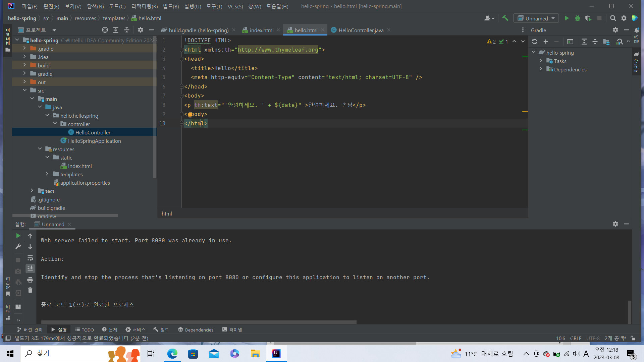
Task: Expand Dependencies node in Gradle panel
Action: pyautogui.click(x=541, y=69)
